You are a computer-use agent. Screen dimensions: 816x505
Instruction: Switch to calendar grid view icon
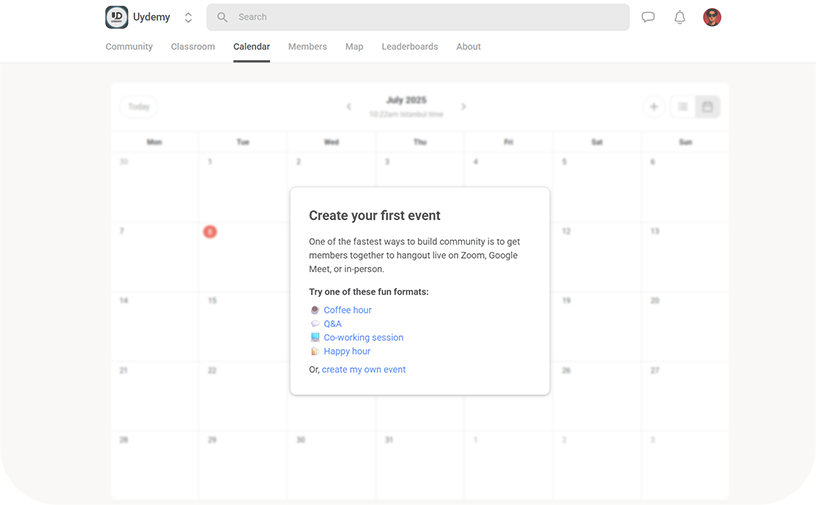point(708,107)
